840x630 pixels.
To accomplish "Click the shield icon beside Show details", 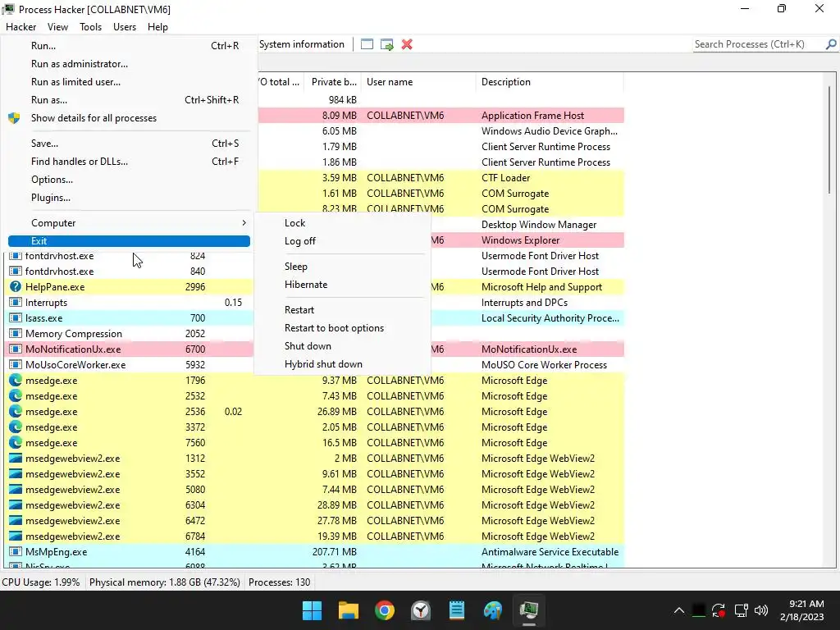I will [x=14, y=118].
